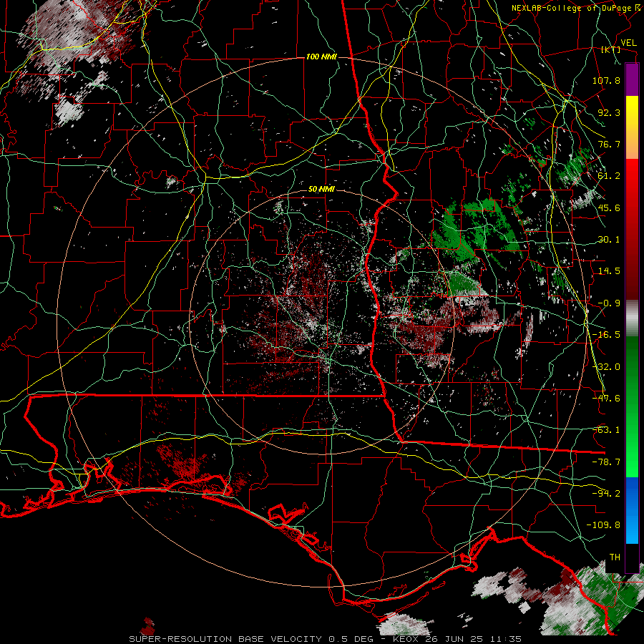The height and width of the screenshot is (644, 644).
Task: Click the SUPER-RESOLUTION BASE VELOCITY caption text
Action: pos(228,639)
